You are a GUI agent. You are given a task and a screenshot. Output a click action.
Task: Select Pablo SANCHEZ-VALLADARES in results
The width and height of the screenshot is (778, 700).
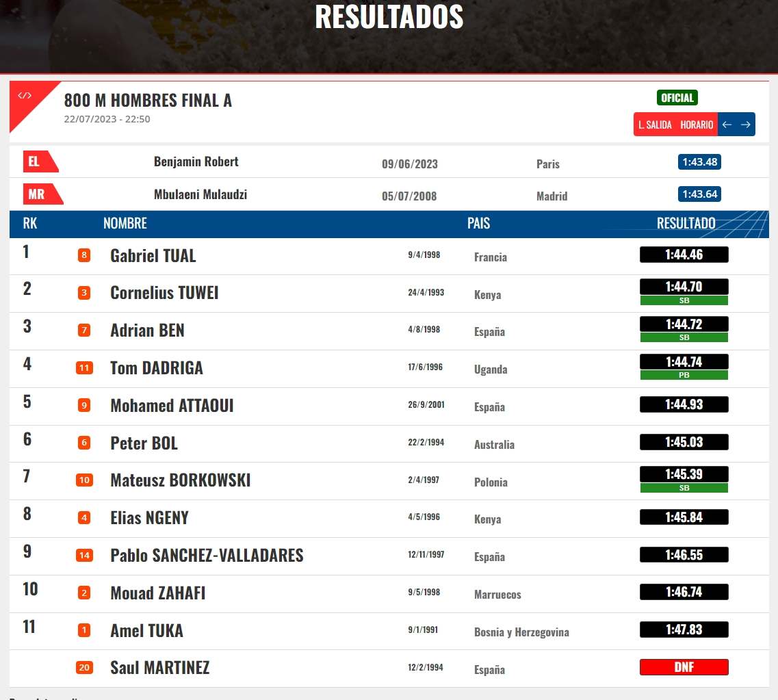(x=207, y=555)
